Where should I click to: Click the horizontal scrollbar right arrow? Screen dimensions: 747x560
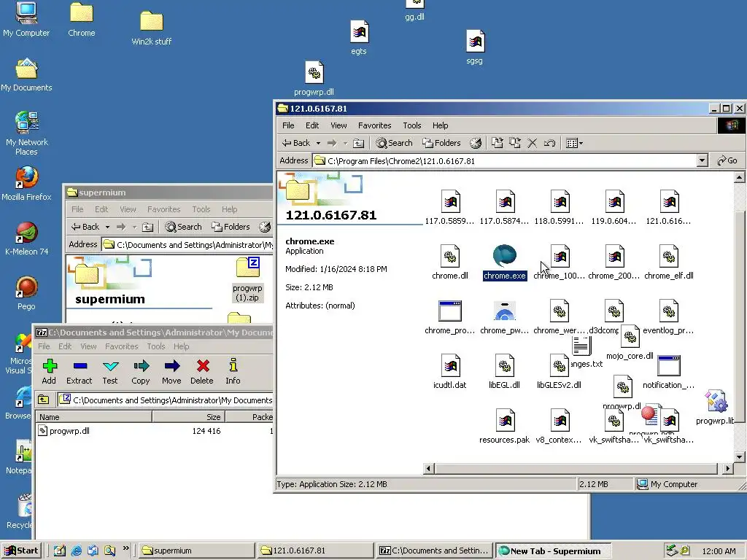tap(727, 469)
